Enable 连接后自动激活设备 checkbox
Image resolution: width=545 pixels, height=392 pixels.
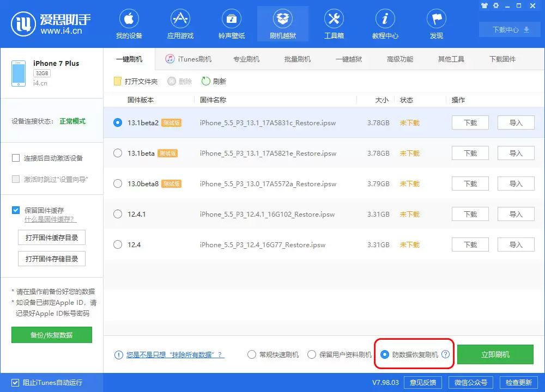pyautogui.click(x=16, y=158)
